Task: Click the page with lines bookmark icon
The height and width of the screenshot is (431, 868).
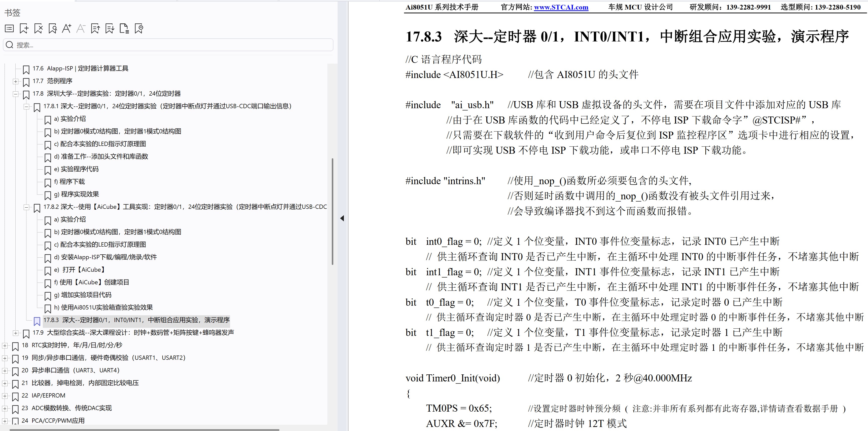Action: [124, 29]
